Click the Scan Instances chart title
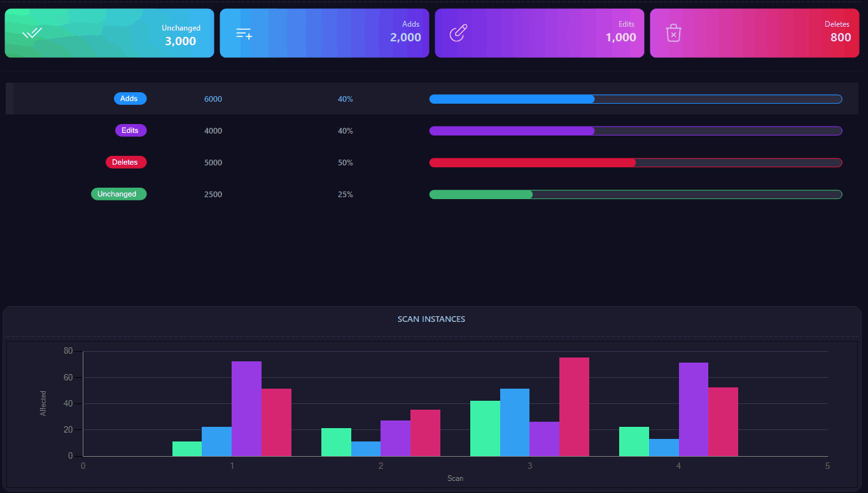The height and width of the screenshot is (493, 868). pos(431,319)
